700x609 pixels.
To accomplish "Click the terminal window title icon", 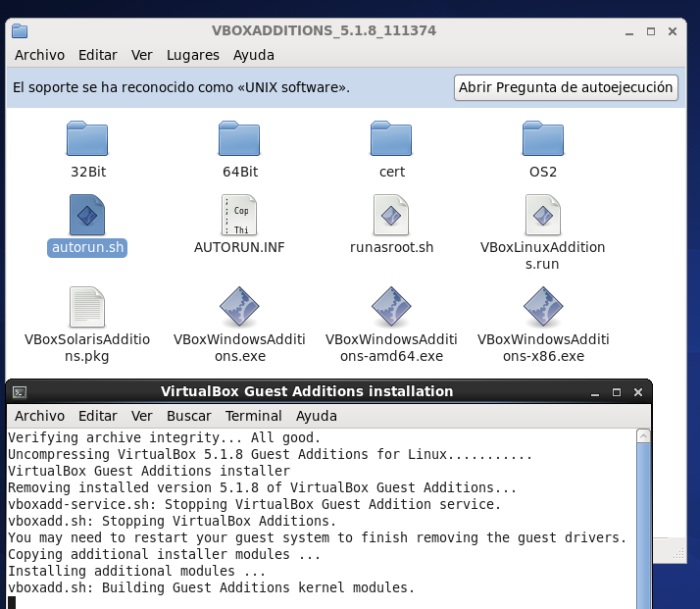I will tap(20, 392).
